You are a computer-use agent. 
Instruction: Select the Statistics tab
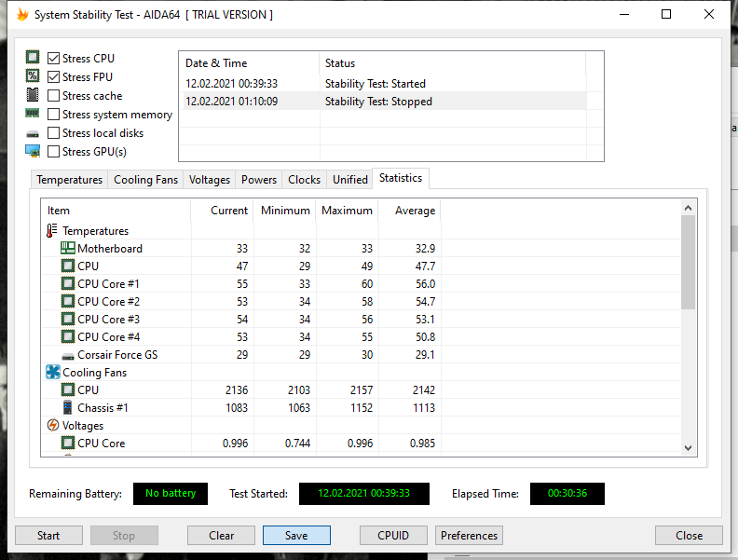(401, 178)
